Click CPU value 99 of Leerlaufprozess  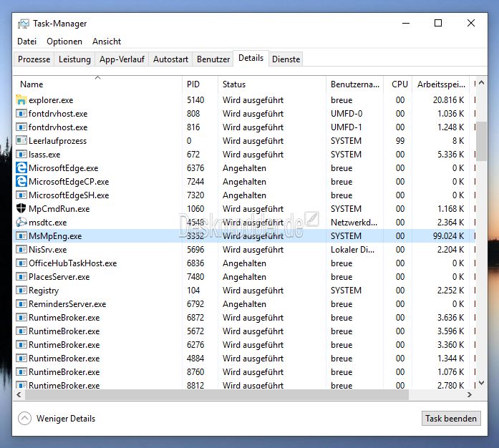point(400,141)
